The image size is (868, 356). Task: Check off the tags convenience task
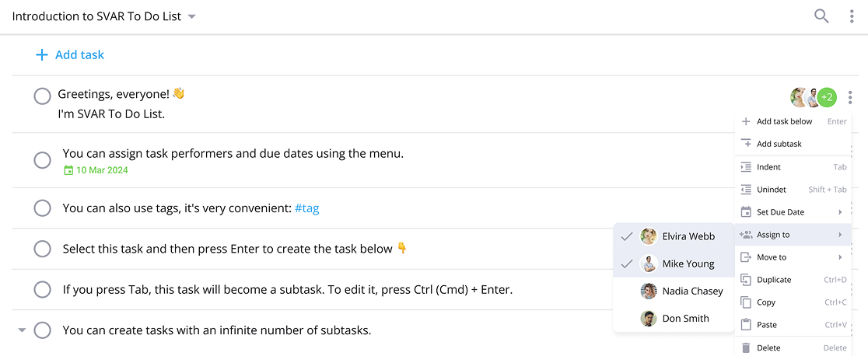click(43, 208)
